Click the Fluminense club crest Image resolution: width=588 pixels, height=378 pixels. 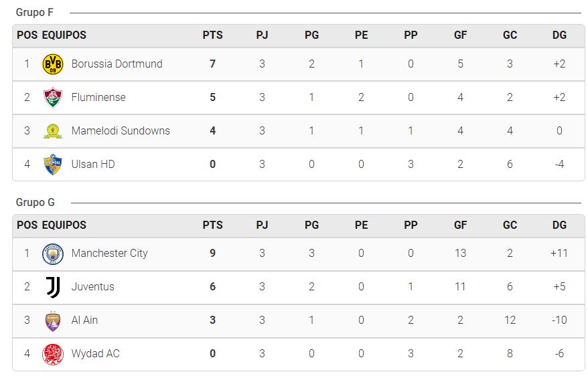(53, 98)
